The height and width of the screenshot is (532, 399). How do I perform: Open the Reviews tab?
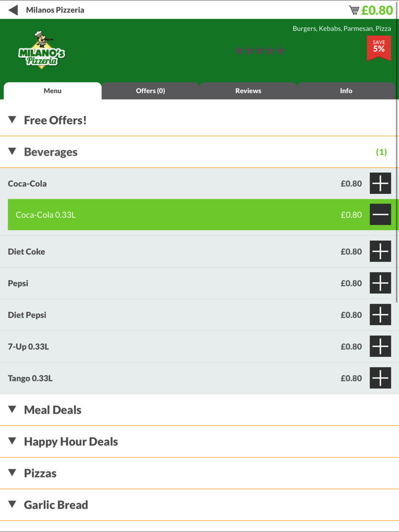248,91
